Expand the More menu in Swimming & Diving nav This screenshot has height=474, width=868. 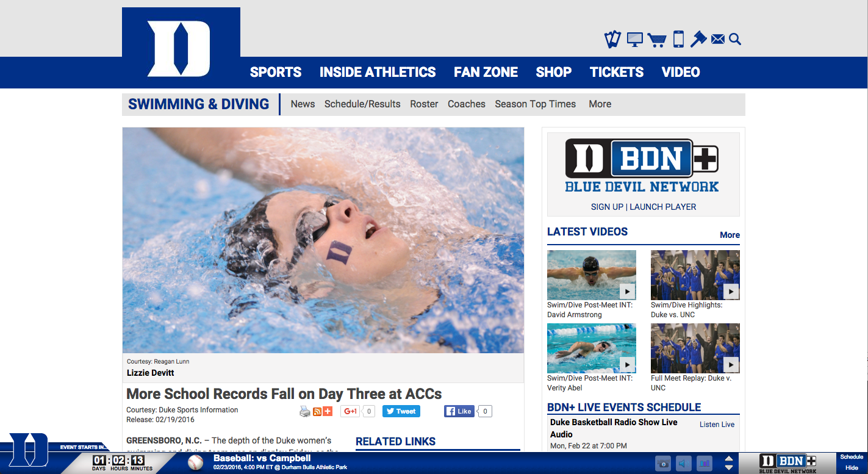600,104
